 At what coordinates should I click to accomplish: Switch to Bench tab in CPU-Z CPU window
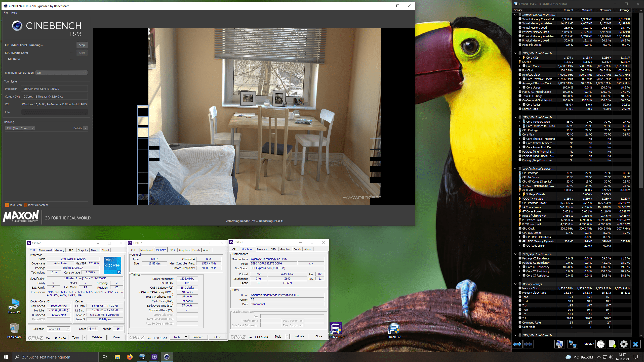(x=95, y=250)
